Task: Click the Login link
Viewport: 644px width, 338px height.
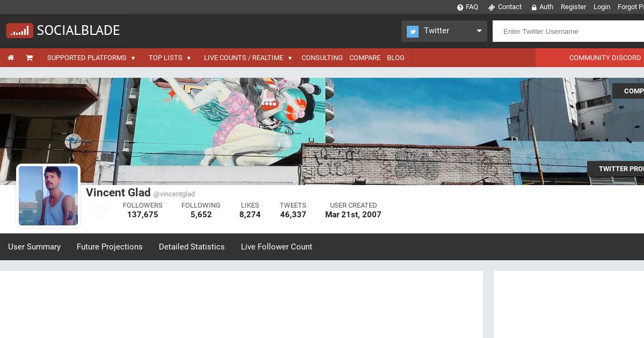Action: (602, 7)
